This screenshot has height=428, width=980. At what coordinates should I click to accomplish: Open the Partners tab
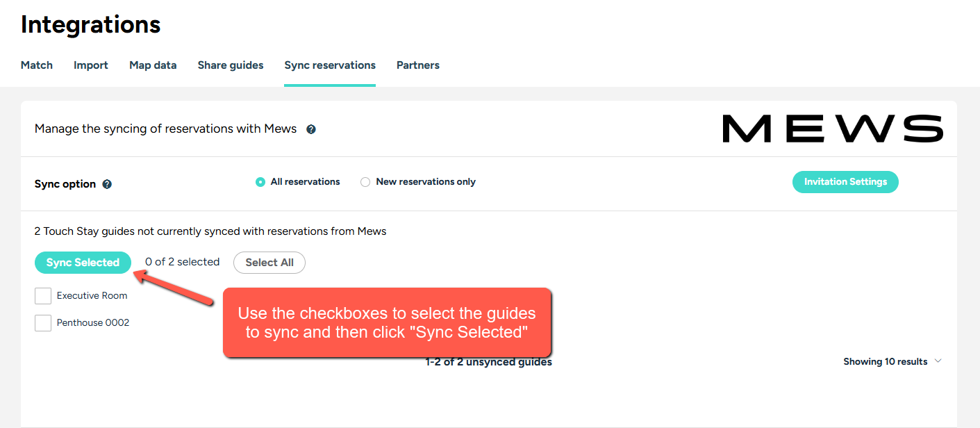[418, 65]
